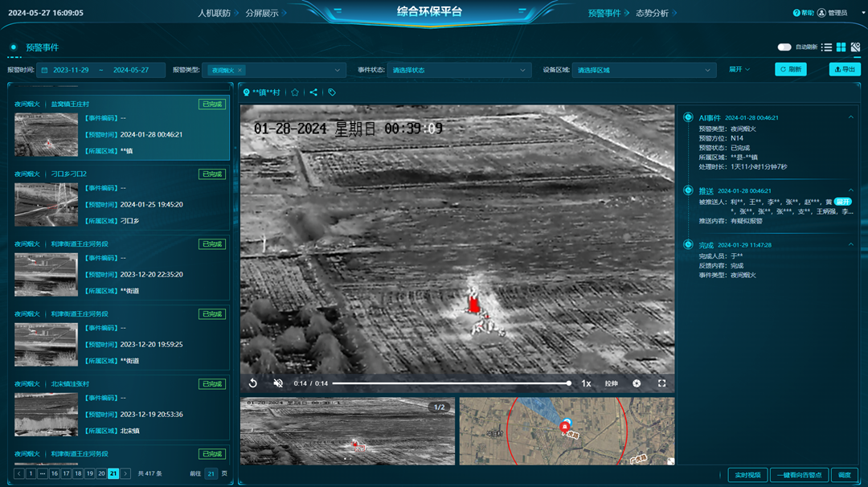Click the 帮助 help icon
Viewport: 868px width, 487px height.
click(796, 13)
